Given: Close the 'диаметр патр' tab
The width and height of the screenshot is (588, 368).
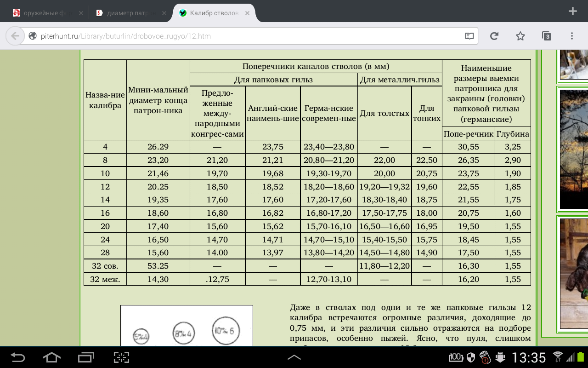Looking at the screenshot, I should coord(164,13).
